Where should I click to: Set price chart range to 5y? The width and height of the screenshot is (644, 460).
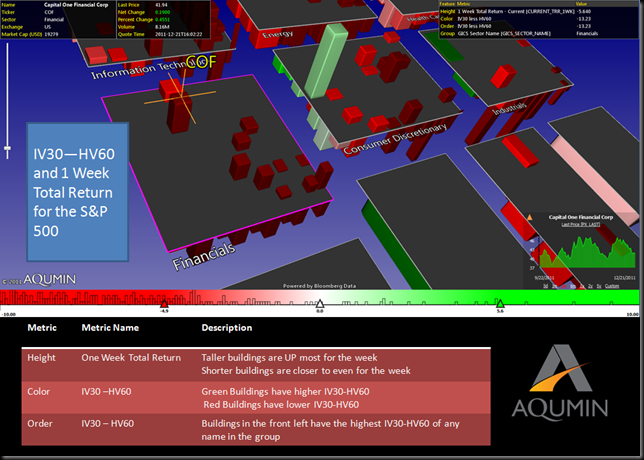pos(599,286)
